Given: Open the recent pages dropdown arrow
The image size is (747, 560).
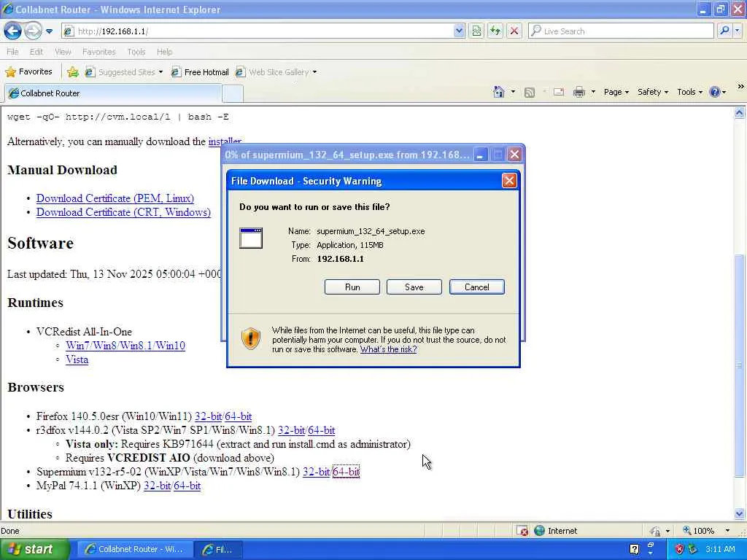Looking at the screenshot, I should click(49, 31).
